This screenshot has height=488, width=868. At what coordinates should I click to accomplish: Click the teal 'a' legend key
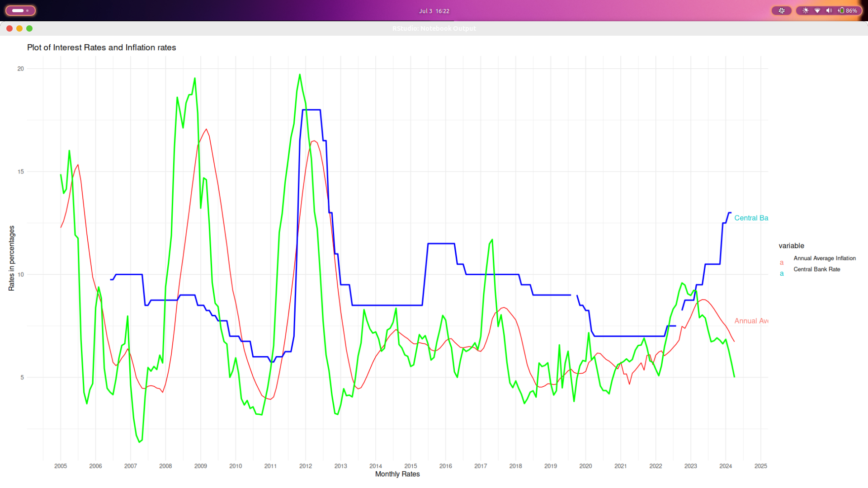click(782, 273)
